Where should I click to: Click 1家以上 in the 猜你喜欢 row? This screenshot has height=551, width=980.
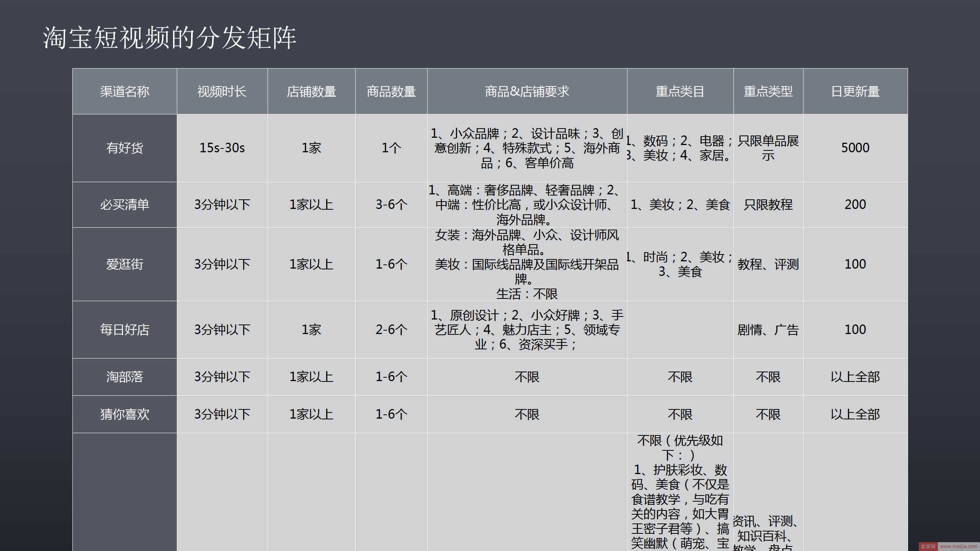pyautogui.click(x=311, y=414)
